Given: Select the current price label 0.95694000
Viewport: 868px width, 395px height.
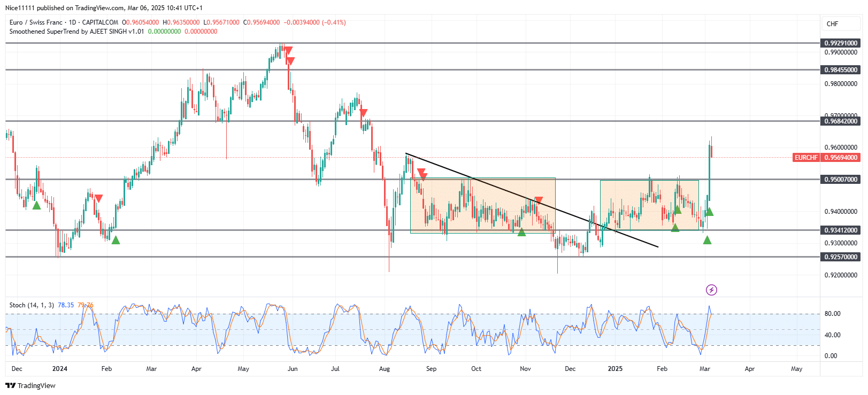Looking at the screenshot, I should point(841,158).
